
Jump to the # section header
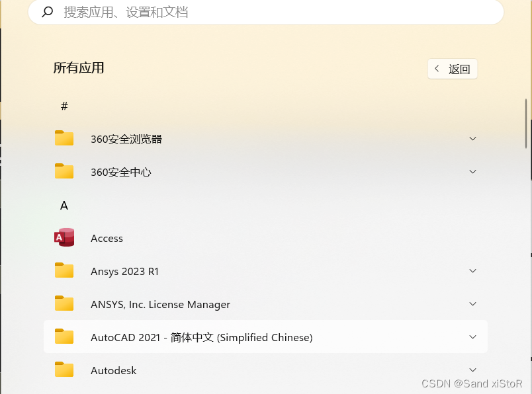coord(64,106)
